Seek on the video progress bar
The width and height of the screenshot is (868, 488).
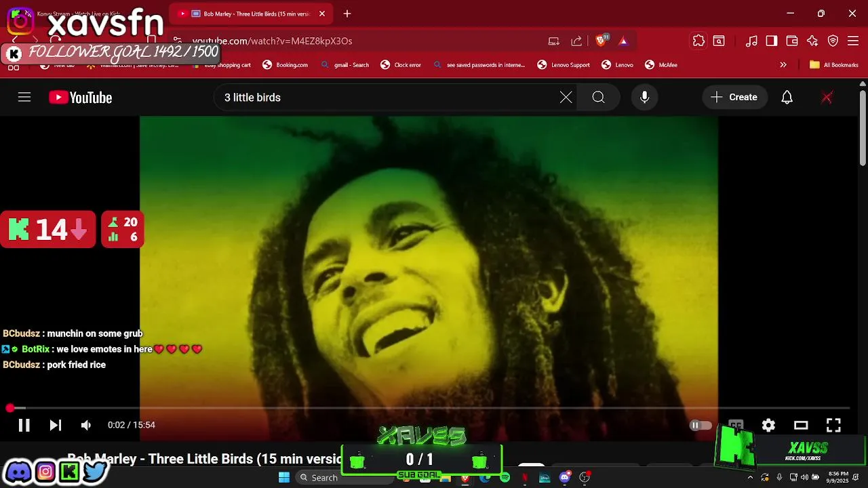(430, 408)
